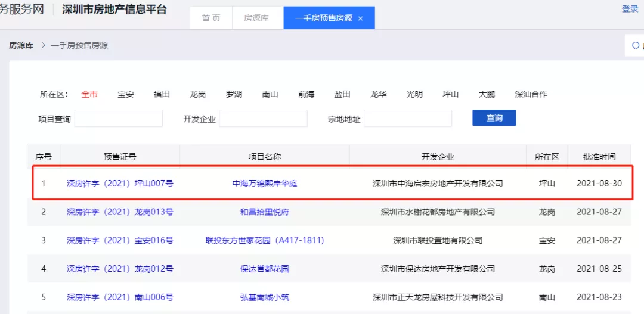
Task: Open permit 深房许字（2021）南山006号
Action: (x=120, y=297)
